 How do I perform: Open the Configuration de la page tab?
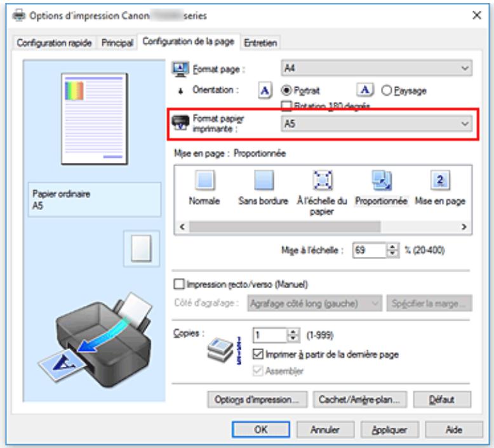pyautogui.click(x=189, y=41)
